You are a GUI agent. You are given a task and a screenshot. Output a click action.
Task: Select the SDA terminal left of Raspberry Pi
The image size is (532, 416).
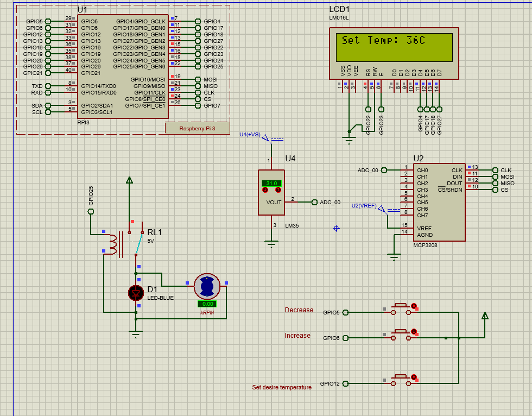48,105
